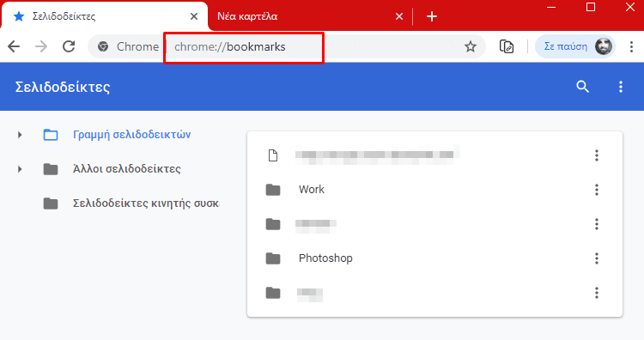Switch to the Νέα καρτέλα tab
Screen dimensions: 644x340
coord(309,16)
